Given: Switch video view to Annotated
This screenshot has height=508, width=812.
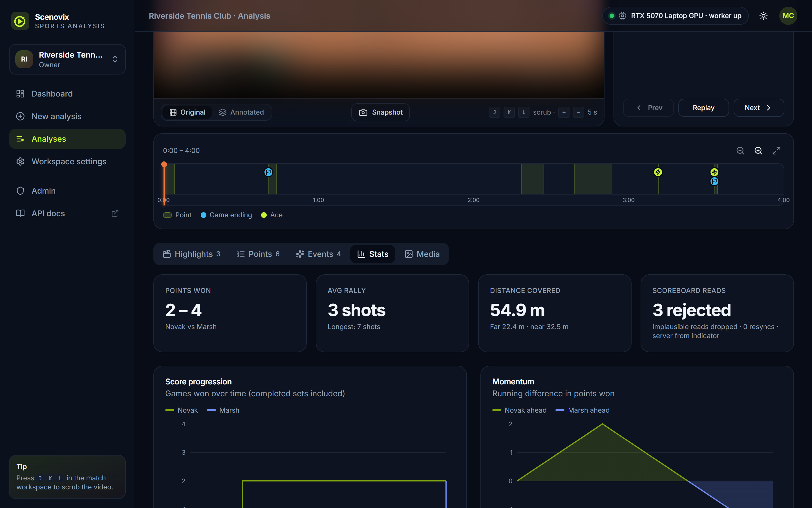Looking at the screenshot, I should [x=242, y=112].
